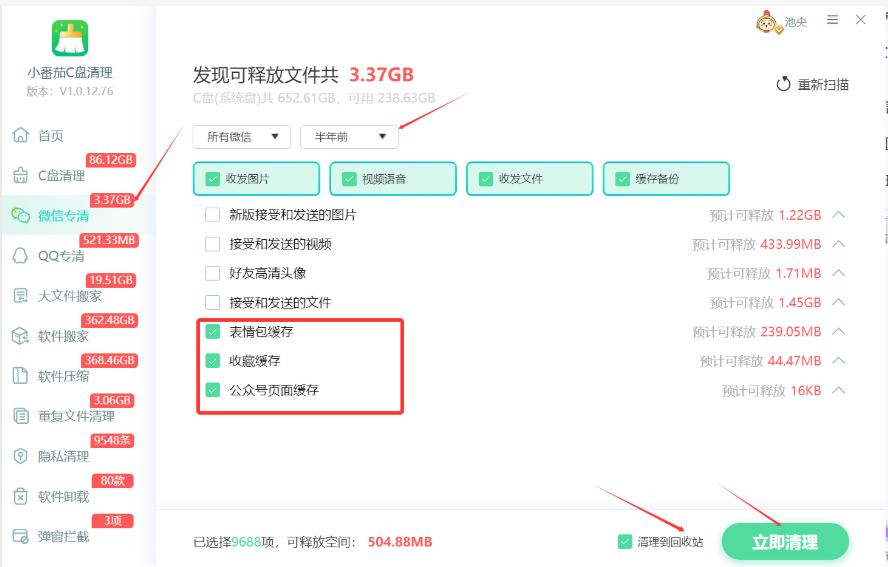Check 新版接受和发送的图片 checkbox
Image resolution: width=888 pixels, height=567 pixels.
click(212, 215)
